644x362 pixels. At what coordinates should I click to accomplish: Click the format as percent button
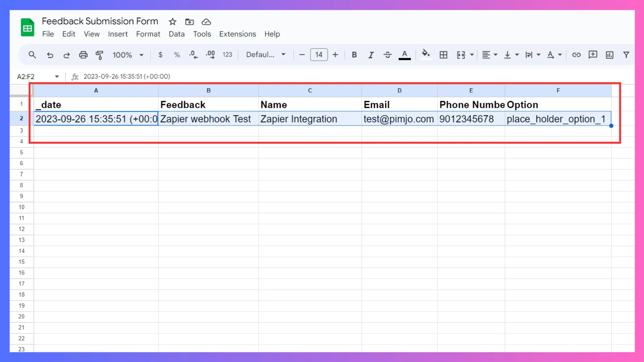[x=177, y=55]
